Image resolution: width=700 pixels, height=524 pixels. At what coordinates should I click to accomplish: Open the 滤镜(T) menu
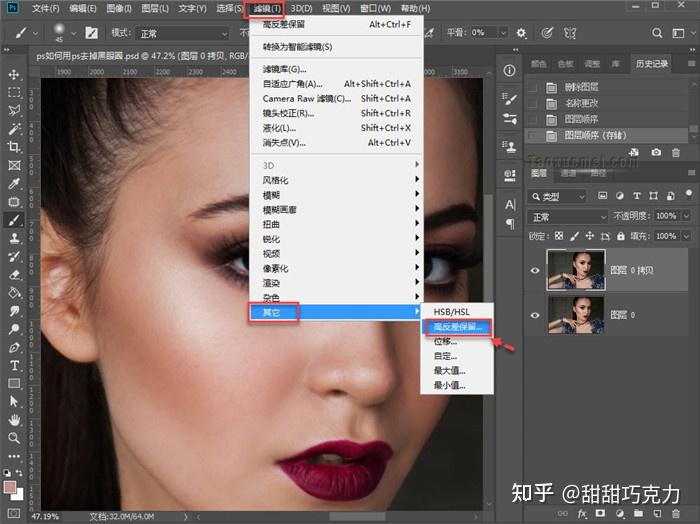point(267,8)
